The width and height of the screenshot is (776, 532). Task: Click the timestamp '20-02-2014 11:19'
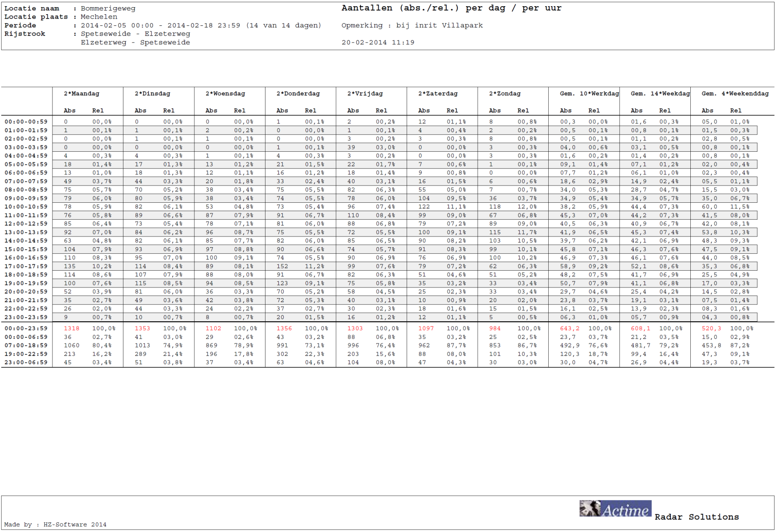click(x=378, y=43)
